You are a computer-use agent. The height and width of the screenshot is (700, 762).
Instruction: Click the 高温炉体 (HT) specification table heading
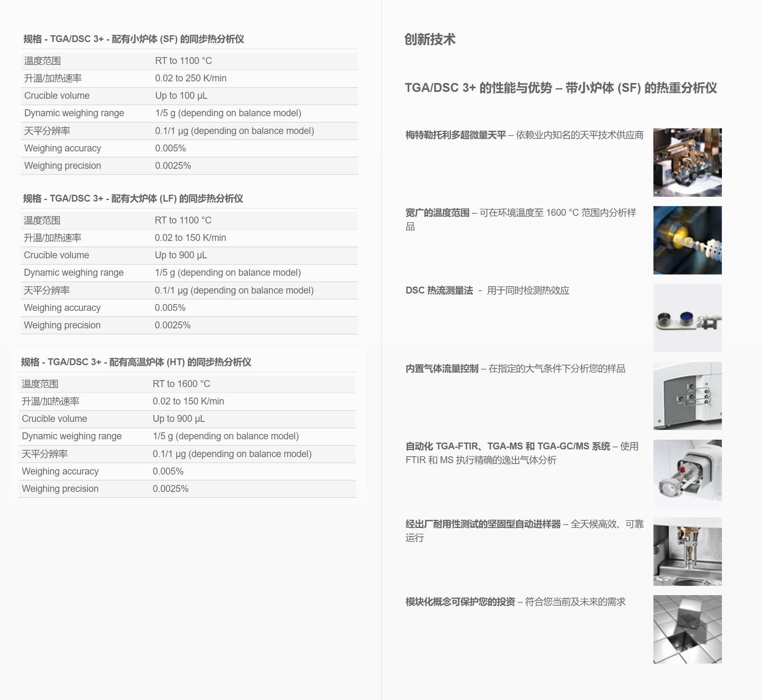point(136,362)
